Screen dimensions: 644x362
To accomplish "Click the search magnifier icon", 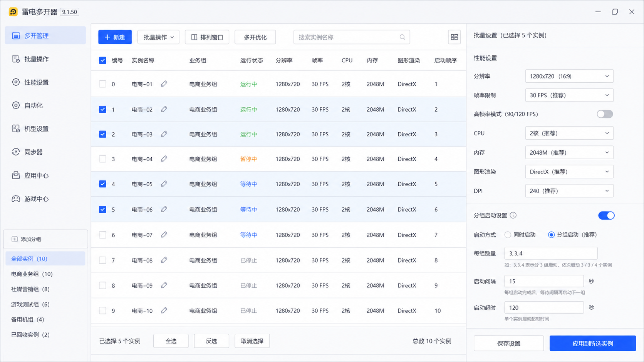I will (x=402, y=37).
